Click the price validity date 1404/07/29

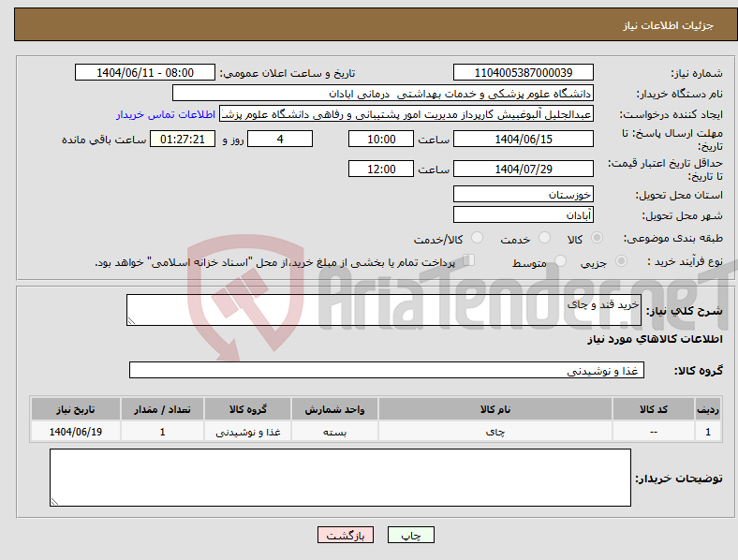(523, 169)
